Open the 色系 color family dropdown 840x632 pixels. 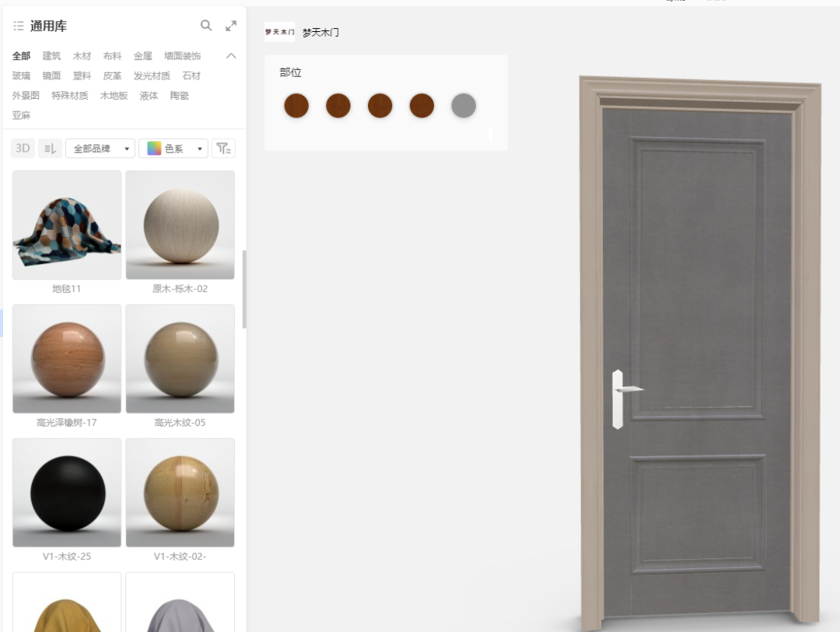click(x=173, y=149)
